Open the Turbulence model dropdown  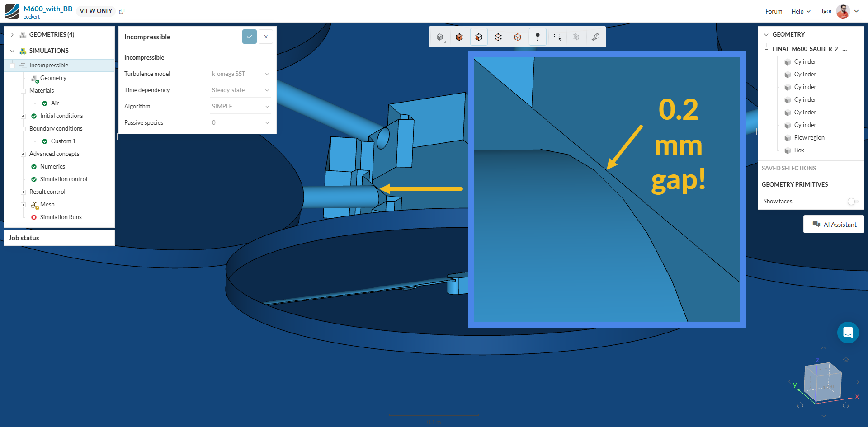click(240, 74)
